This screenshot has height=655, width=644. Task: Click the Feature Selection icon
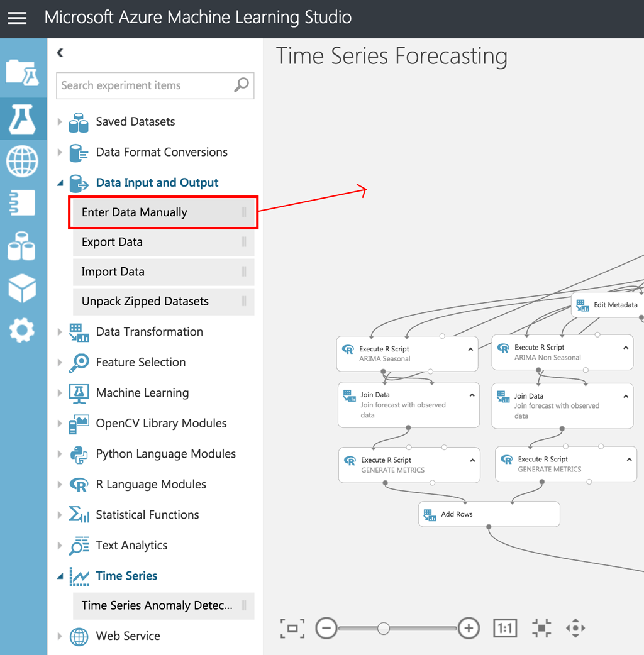click(x=79, y=363)
